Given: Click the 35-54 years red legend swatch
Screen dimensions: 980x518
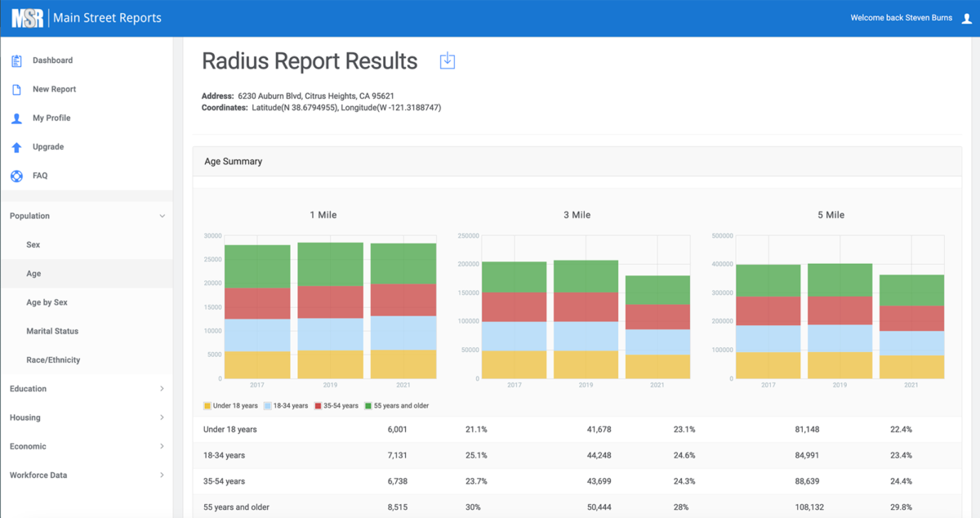Looking at the screenshot, I should 317,405.
